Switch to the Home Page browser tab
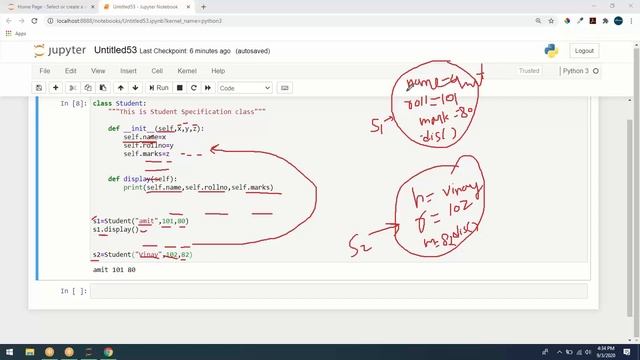The height and width of the screenshot is (360, 640). (x=52, y=7)
